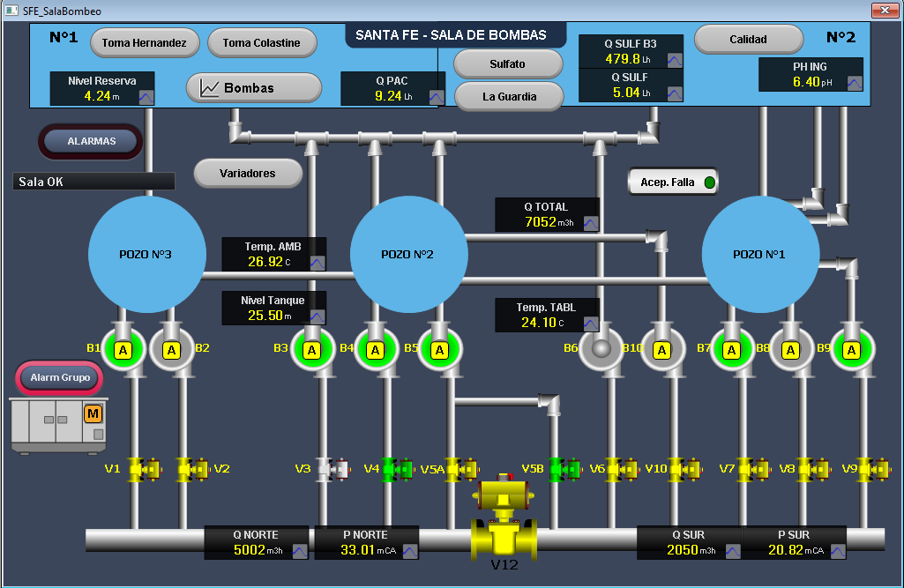Screen dimensions: 904x588
Task: Click the B1 pump icon
Action: 123,349
